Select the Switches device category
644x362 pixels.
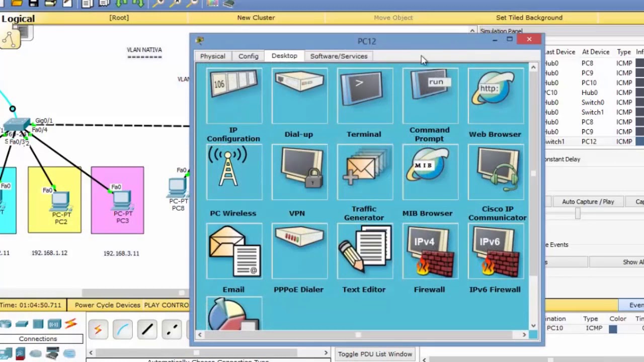click(22, 324)
